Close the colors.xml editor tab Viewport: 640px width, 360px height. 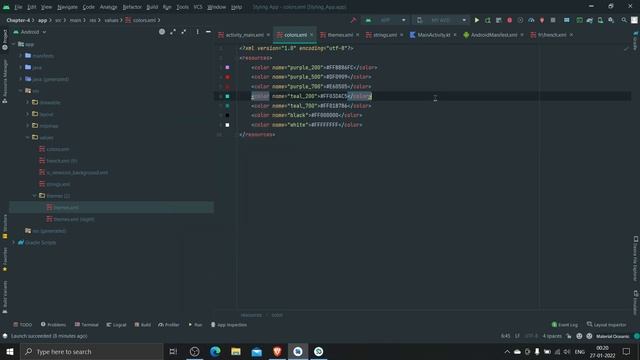tap(311, 35)
